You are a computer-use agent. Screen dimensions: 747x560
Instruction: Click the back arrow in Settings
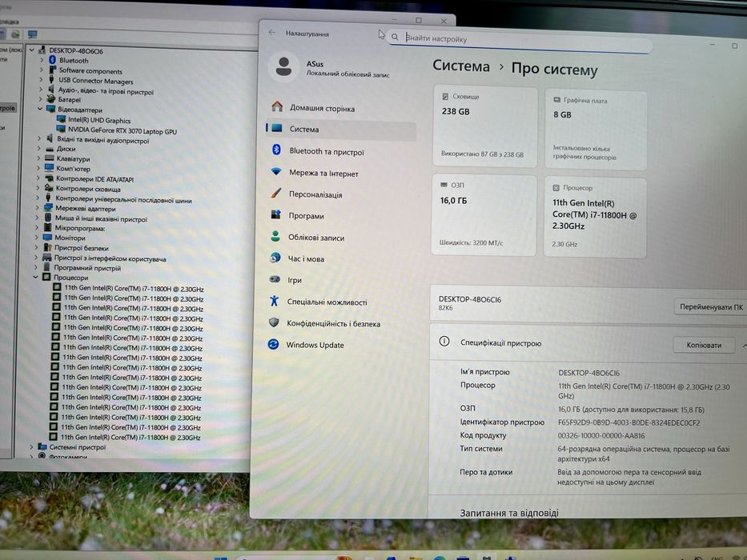pyautogui.click(x=271, y=32)
